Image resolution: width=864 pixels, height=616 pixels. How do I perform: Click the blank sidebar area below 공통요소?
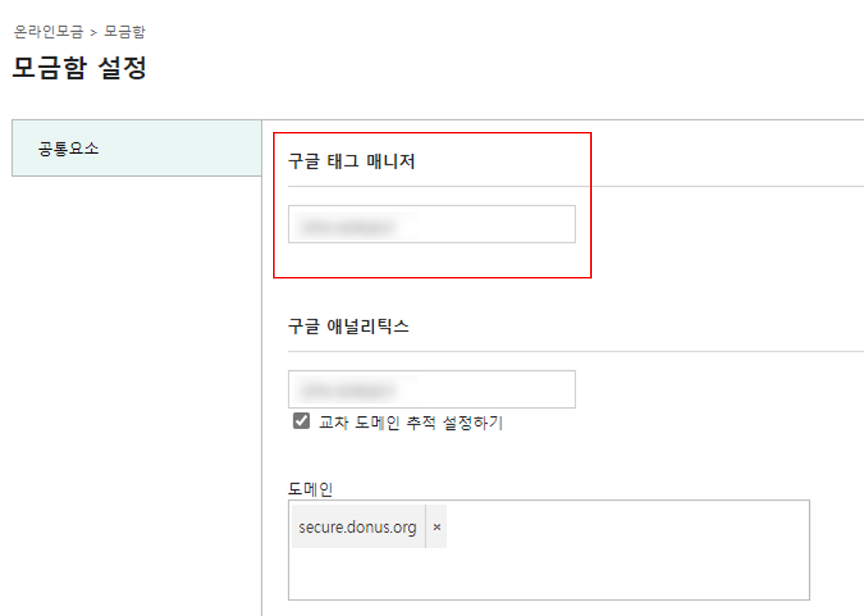tap(137, 385)
